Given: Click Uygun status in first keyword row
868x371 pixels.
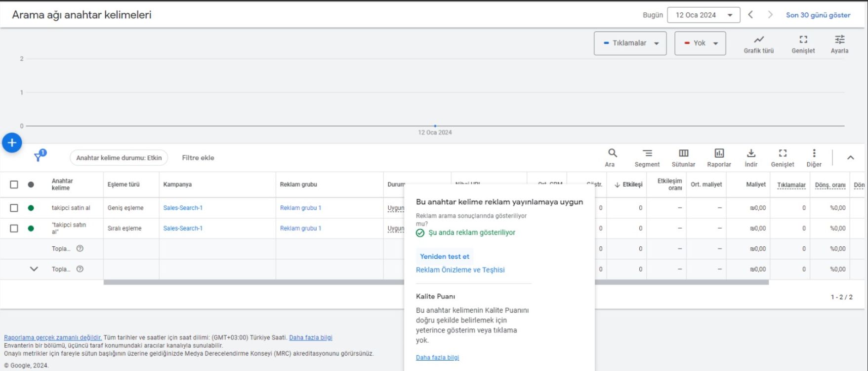Looking at the screenshot, I should tap(396, 208).
